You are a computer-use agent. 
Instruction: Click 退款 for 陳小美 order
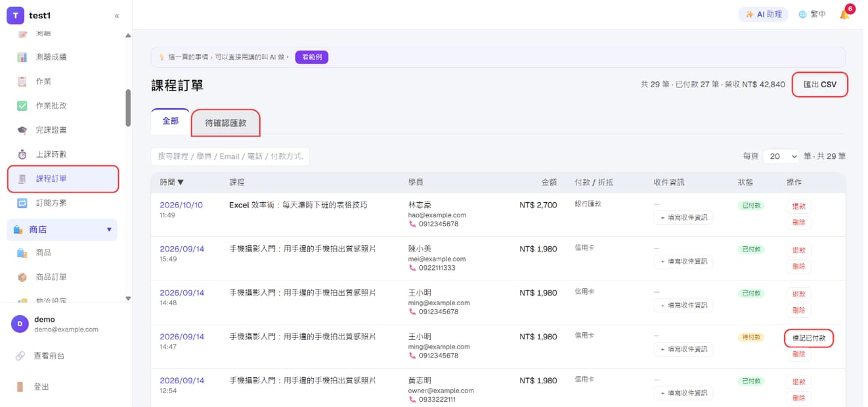[x=798, y=250]
